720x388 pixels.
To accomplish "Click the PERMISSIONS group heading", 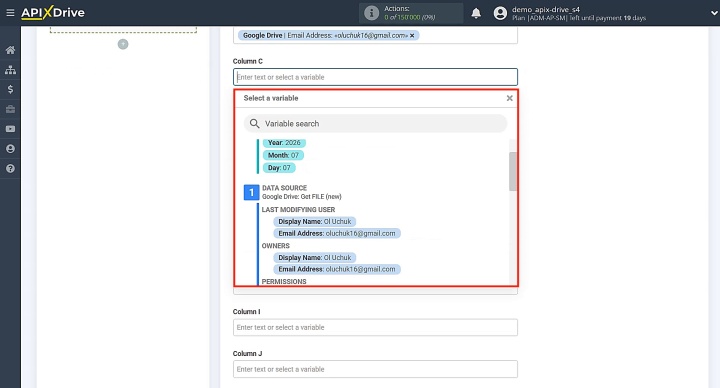I will (284, 281).
